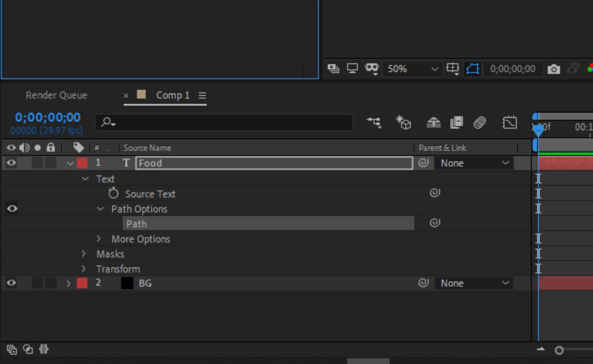Open the Comp 1 panel menu
Screen dimensions: 593x364
click(x=202, y=96)
